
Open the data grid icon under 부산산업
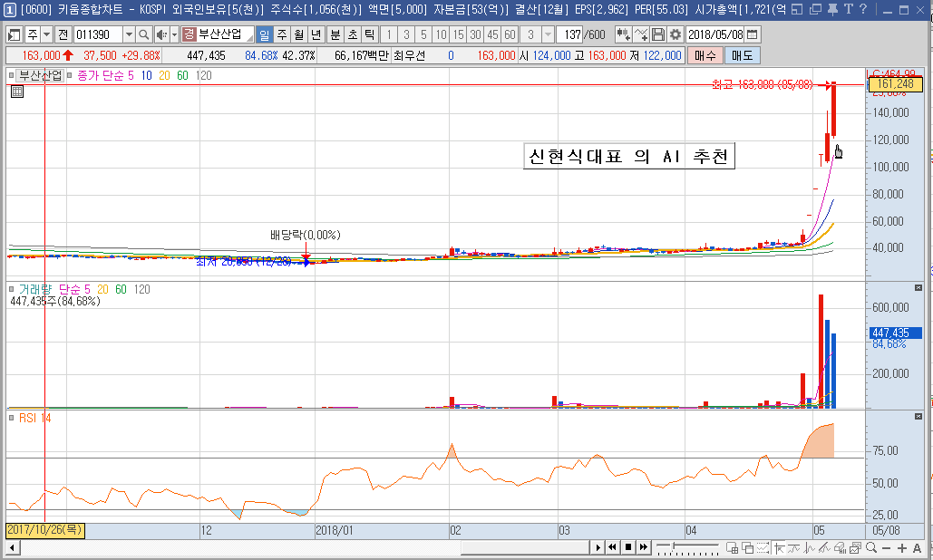click(x=17, y=91)
